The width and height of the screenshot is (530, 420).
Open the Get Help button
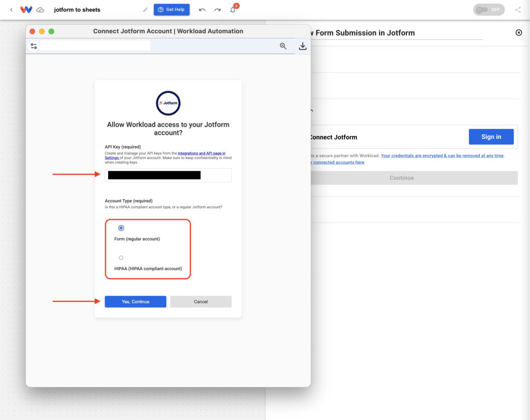click(x=171, y=9)
